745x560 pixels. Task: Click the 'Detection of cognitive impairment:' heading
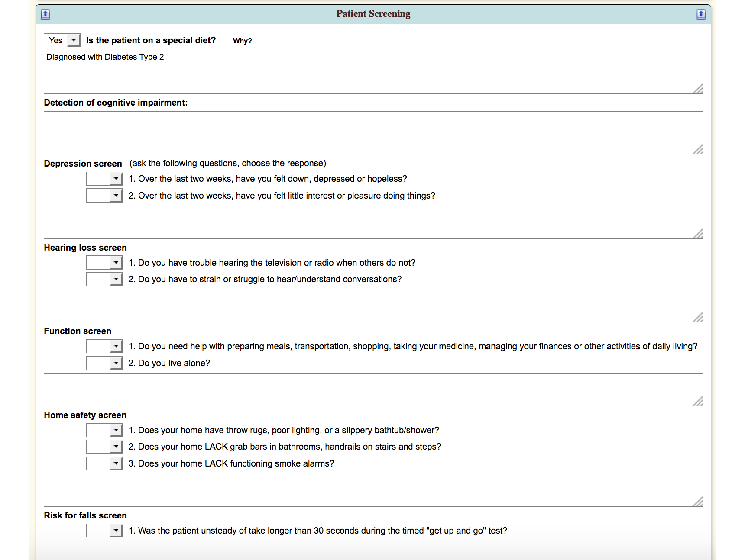pyautogui.click(x=116, y=103)
